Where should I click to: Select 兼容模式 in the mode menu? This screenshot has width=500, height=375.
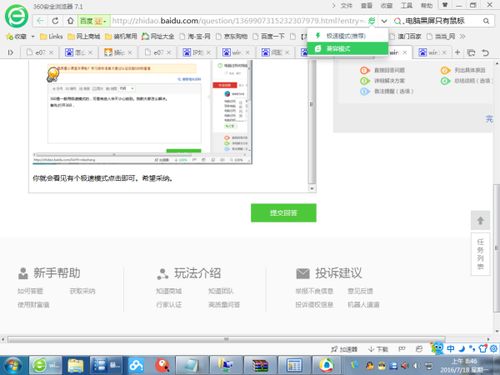[347, 49]
